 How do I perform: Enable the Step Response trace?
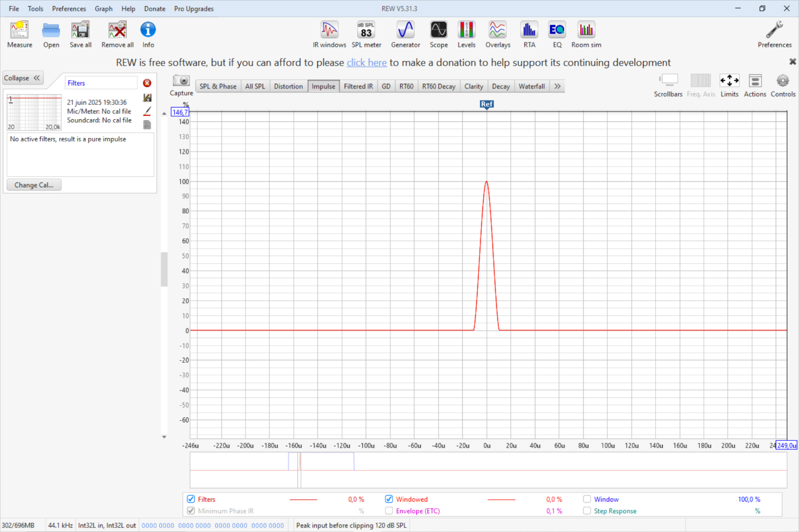[x=587, y=511]
